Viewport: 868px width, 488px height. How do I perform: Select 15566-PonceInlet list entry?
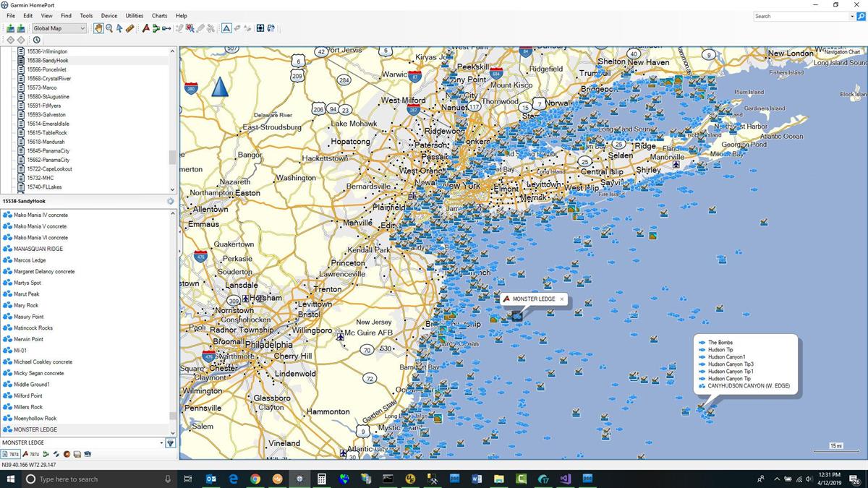point(46,69)
